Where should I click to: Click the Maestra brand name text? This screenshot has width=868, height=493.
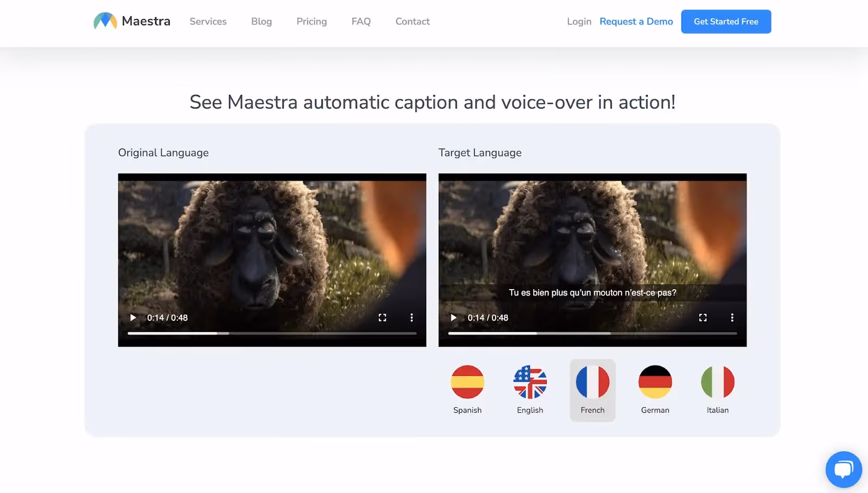146,21
